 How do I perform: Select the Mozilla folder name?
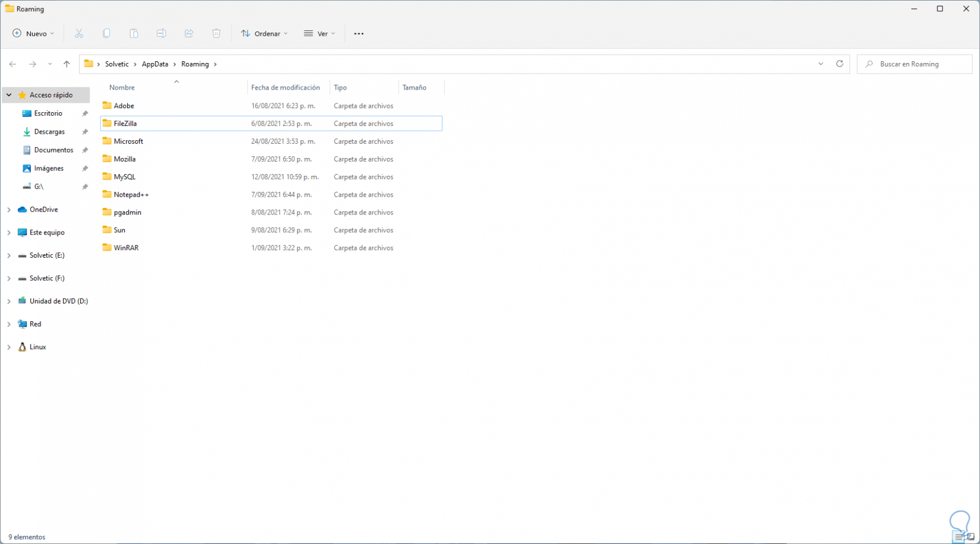(x=125, y=159)
